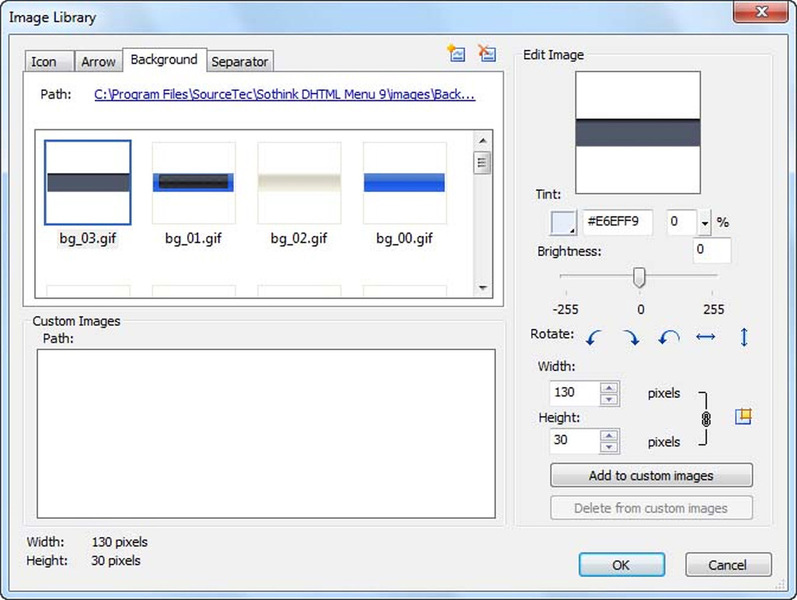Screen dimensions: 797x600
Task: Confirm with the OK button
Action: (621, 565)
